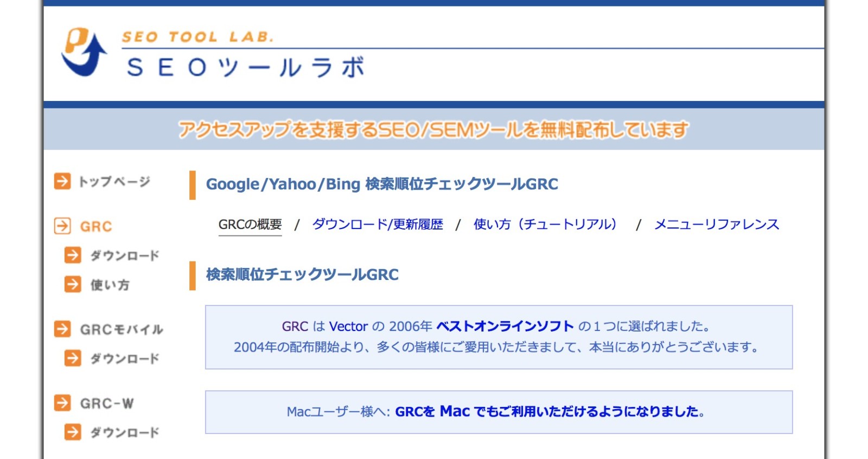Image resolution: width=868 pixels, height=459 pixels.
Task: Click the アクセスアップを支援する banner text
Action: (433, 129)
